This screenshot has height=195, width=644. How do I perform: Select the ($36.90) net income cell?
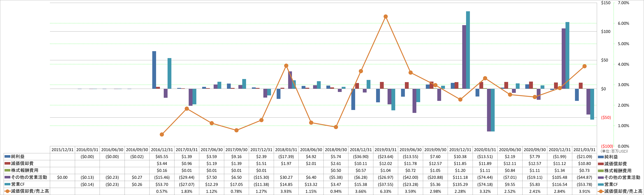click(361, 157)
